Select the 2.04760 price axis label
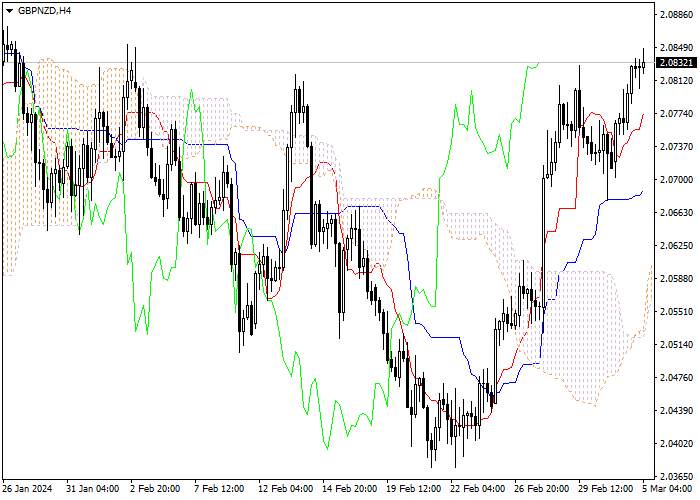 pos(677,378)
